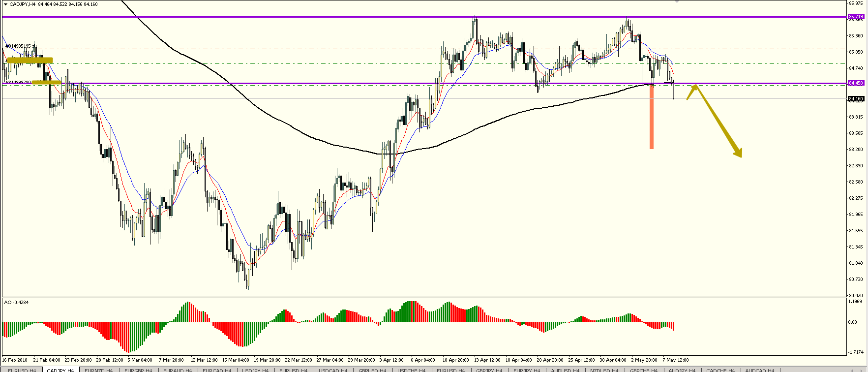The height and width of the screenshot is (372, 868).
Task: Click the OHLC values in the chart header
Action: 68,4
